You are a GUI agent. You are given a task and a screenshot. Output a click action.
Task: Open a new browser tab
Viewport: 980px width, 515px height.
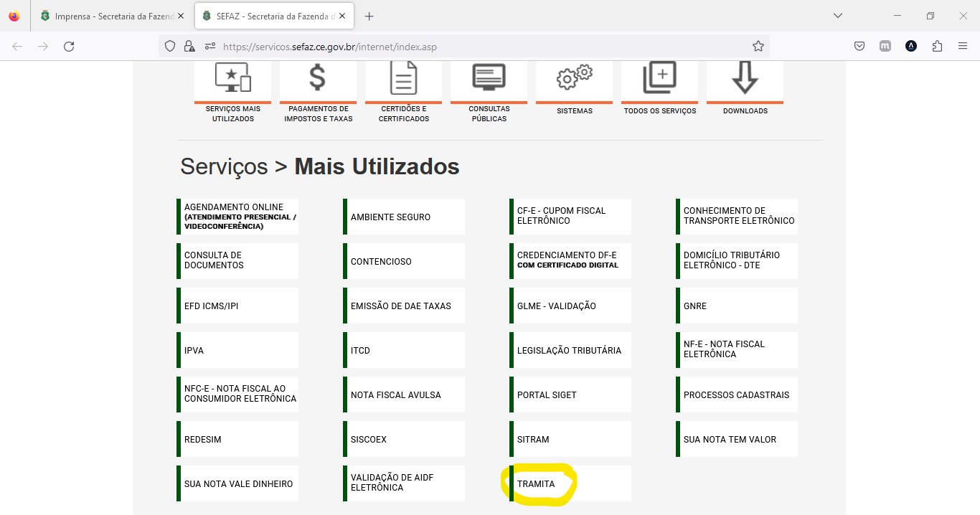369,16
